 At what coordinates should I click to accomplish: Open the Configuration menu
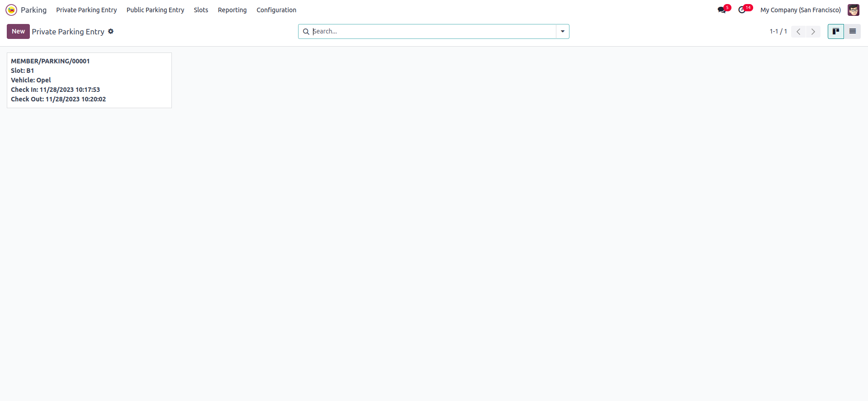point(276,10)
